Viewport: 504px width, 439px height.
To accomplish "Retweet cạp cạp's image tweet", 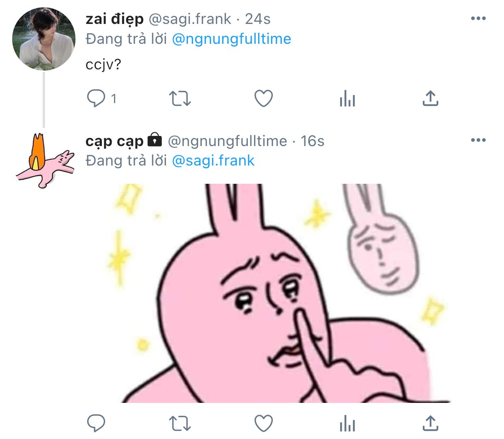I will [179, 423].
